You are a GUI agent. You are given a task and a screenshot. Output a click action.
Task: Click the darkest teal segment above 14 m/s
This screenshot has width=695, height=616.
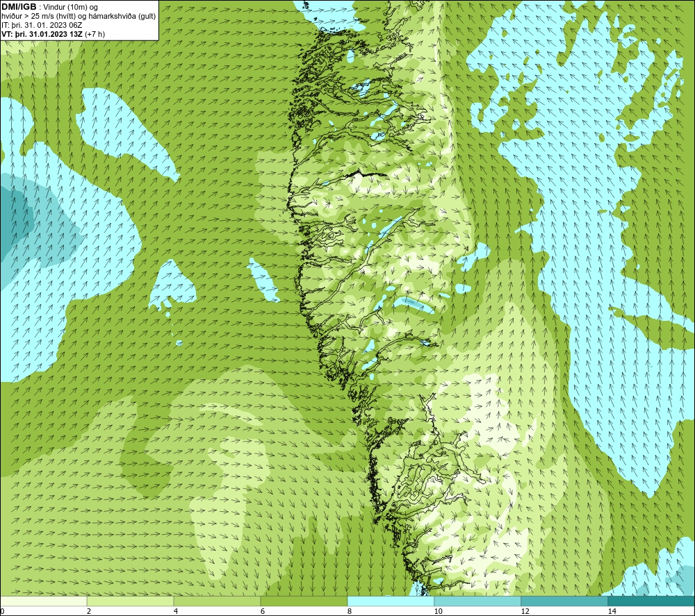click(652, 601)
